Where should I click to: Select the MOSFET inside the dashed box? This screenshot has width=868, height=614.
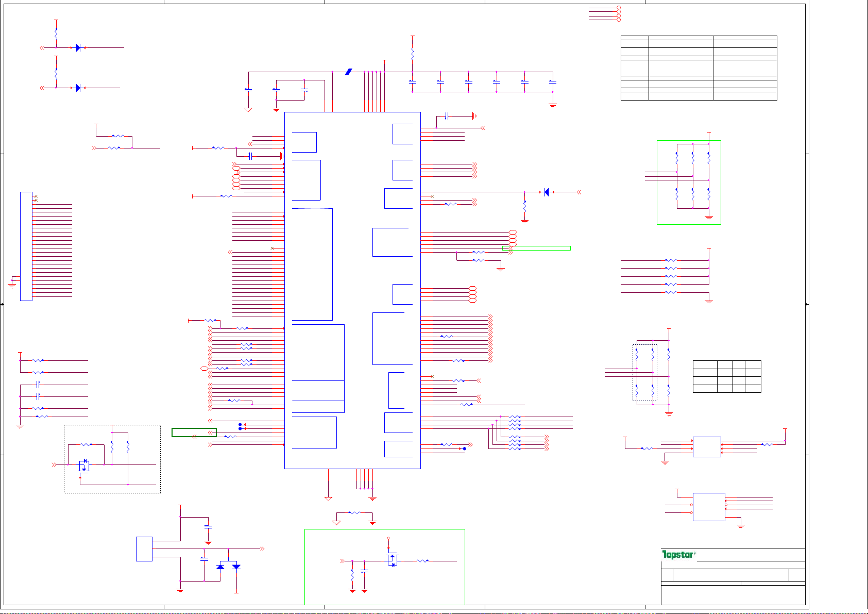pos(84,466)
